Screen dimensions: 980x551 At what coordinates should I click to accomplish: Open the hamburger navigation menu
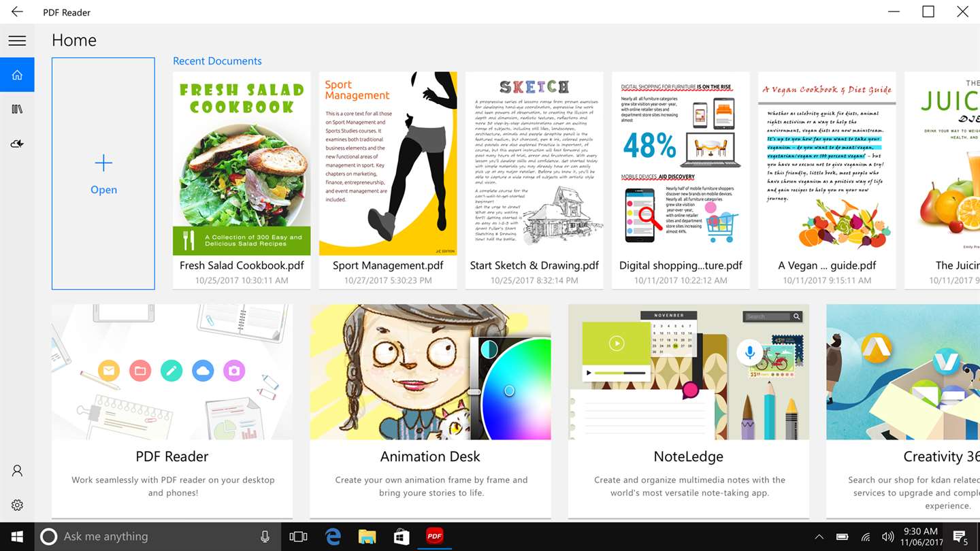tap(17, 41)
